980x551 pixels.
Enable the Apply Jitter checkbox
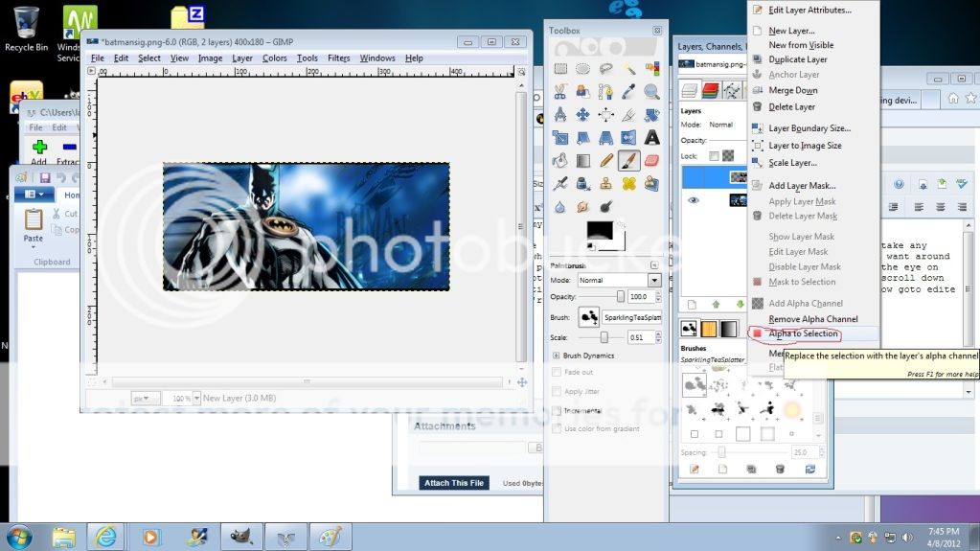click(x=557, y=391)
